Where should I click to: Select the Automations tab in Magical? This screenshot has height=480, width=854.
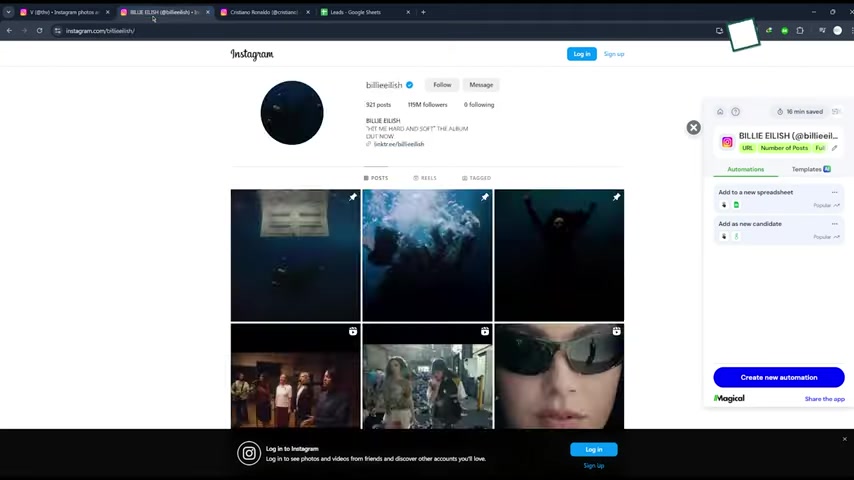(746, 169)
